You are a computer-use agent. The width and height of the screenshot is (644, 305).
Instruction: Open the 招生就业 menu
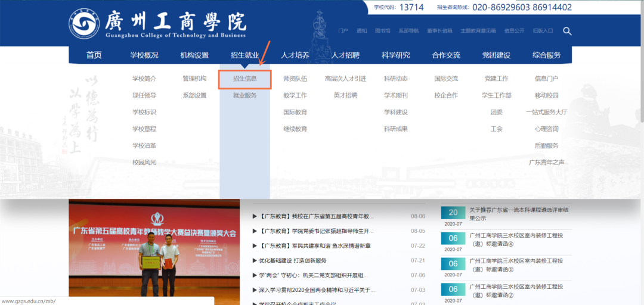[245, 55]
